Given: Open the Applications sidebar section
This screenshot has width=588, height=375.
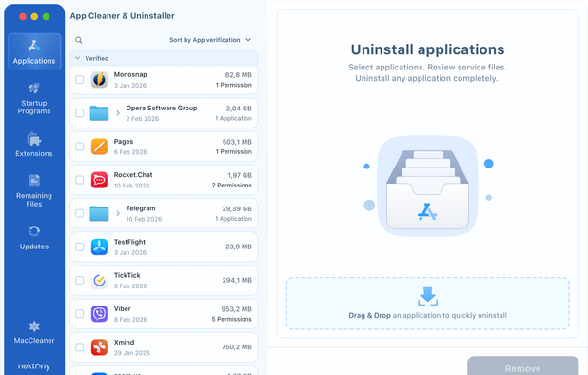Looking at the screenshot, I should coord(34,51).
